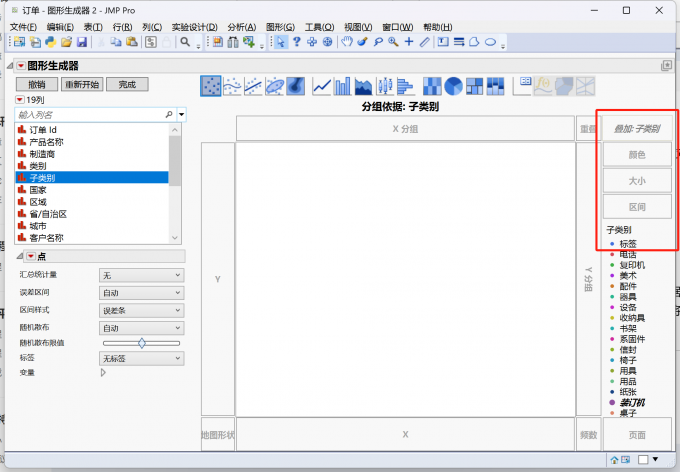The image size is (680, 472).
Task: Select the Line chart type icon
Action: click(x=322, y=87)
